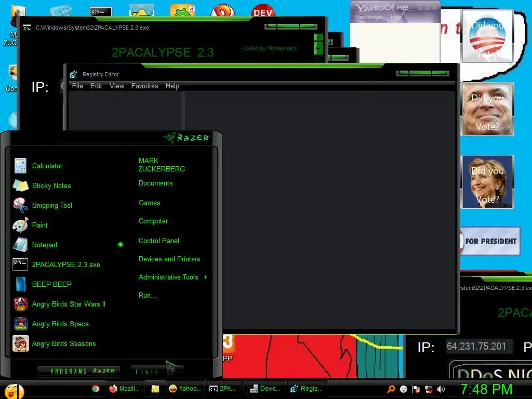532x399 pixels.
Task: Click the Razer logo in start menu
Action: click(187, 138)
